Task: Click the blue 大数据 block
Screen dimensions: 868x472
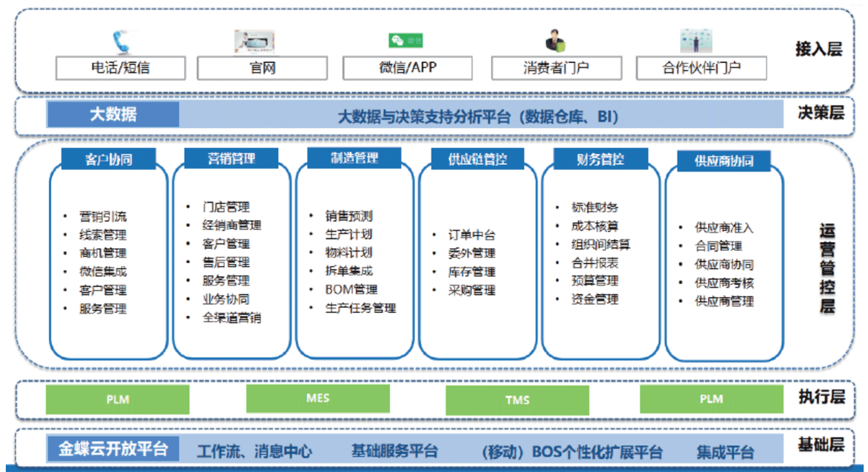Action: click(113, 114)
